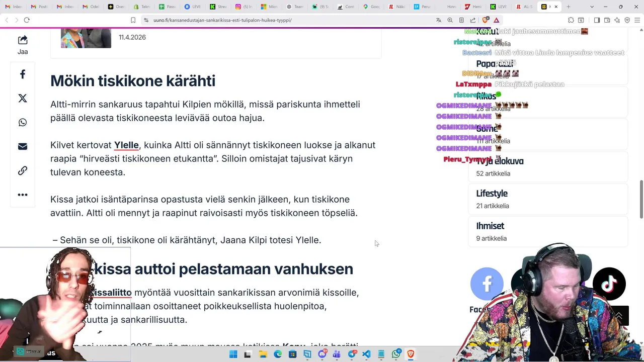Click the text 9 artikkelia
This screenshot has height=362, width=644.
pos(491,238)
